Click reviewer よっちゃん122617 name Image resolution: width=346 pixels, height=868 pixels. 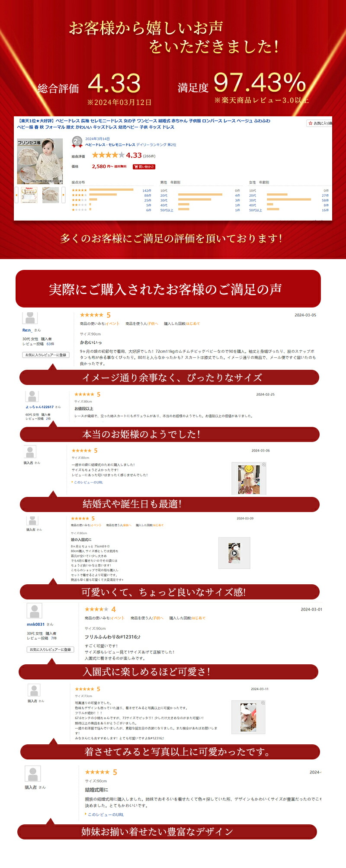pyautogui.click(x=39, y=407)
